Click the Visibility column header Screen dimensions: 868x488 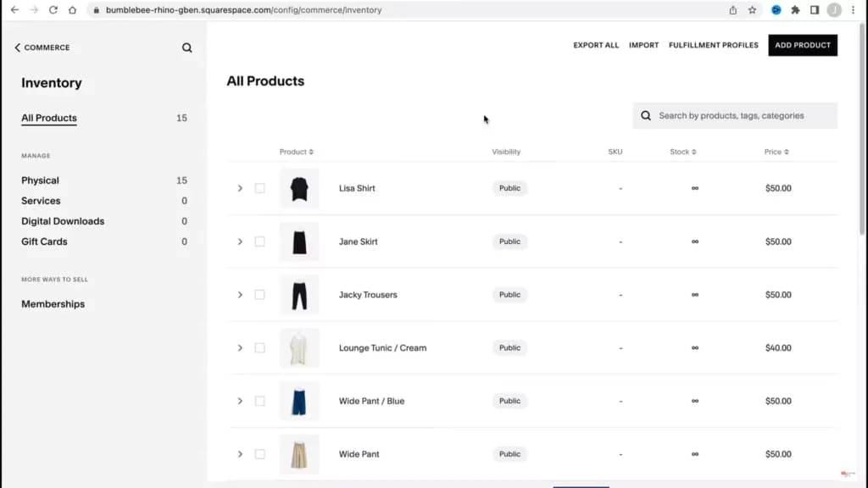(x=506, y=152)
